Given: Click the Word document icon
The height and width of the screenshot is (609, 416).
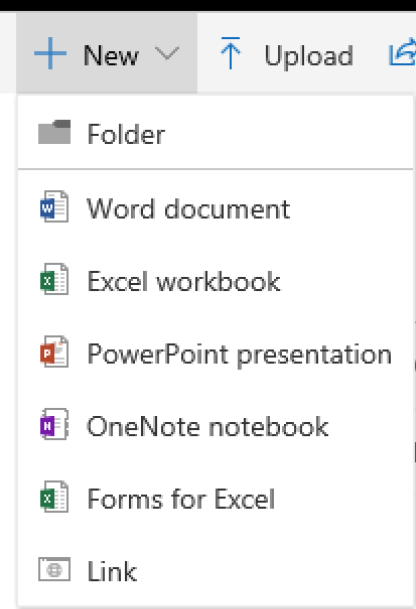Looking at the screenshot, I should tap(54, 206).
